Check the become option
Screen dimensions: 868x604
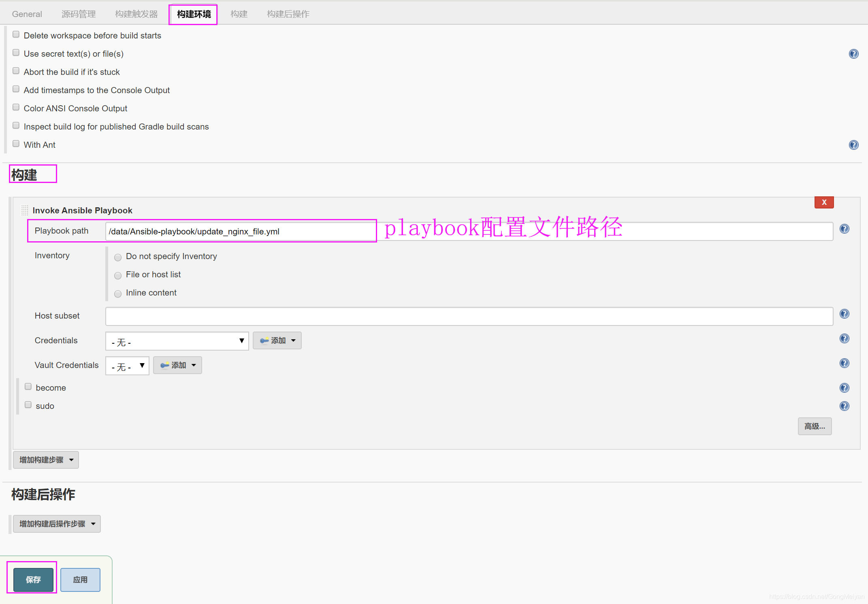coord(28,387)
